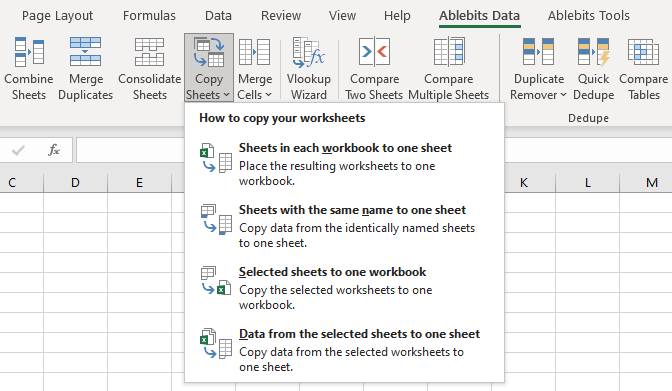Select column E header

(x=139, y=183)
